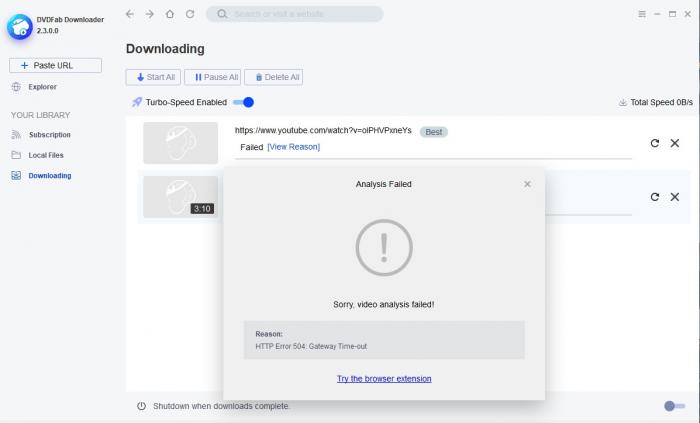Image resolution: width=700 pixels, height=423 pixels.
Task: Click the DVDFab Downloader logo icon
Action: click(20, 27)
